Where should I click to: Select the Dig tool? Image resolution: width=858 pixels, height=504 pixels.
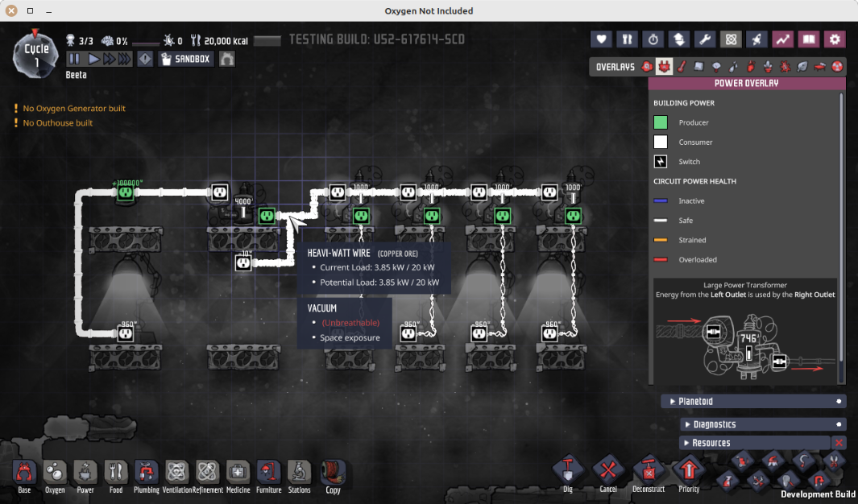(x=568, y=471)
